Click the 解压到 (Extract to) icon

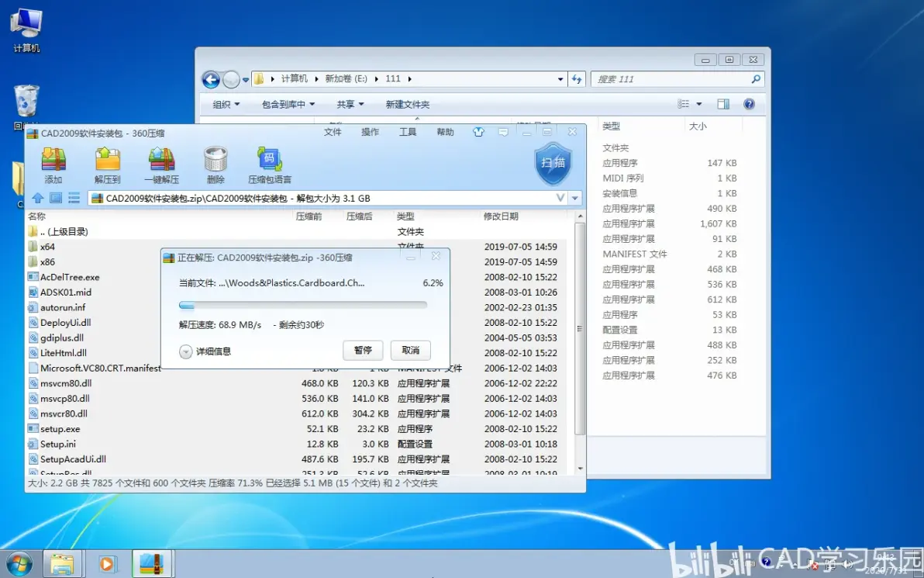click(107, 165)
